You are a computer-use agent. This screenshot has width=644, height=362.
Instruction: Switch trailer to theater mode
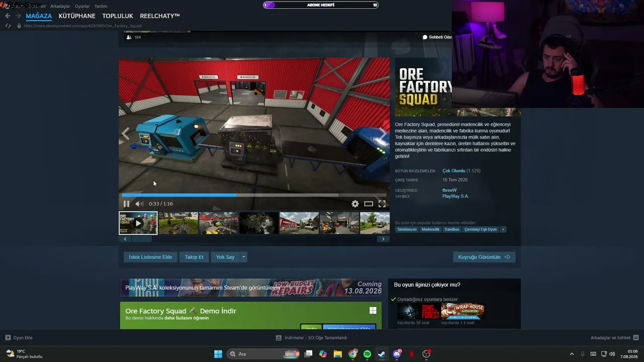pyautogui.click(x=369, y=204)
